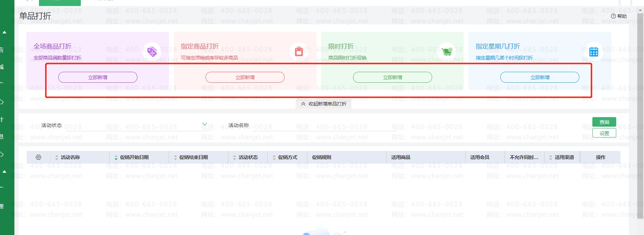The height and width of the screenshot is (235, 644).
Task: Click 立即新增 under 限时打折
Action: coord(392,77)
